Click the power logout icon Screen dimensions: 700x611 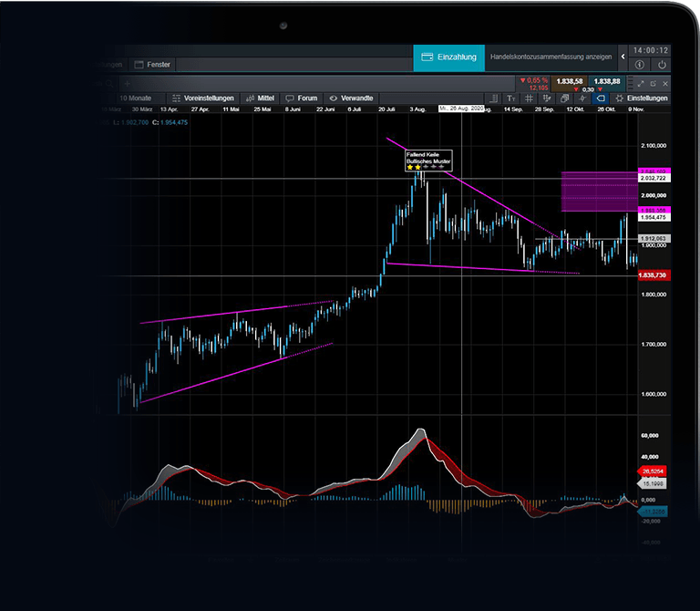pos(662,65)
